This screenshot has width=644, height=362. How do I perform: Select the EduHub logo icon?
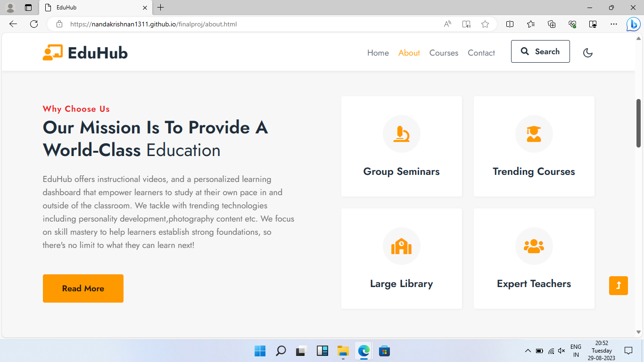click(53, 52)
